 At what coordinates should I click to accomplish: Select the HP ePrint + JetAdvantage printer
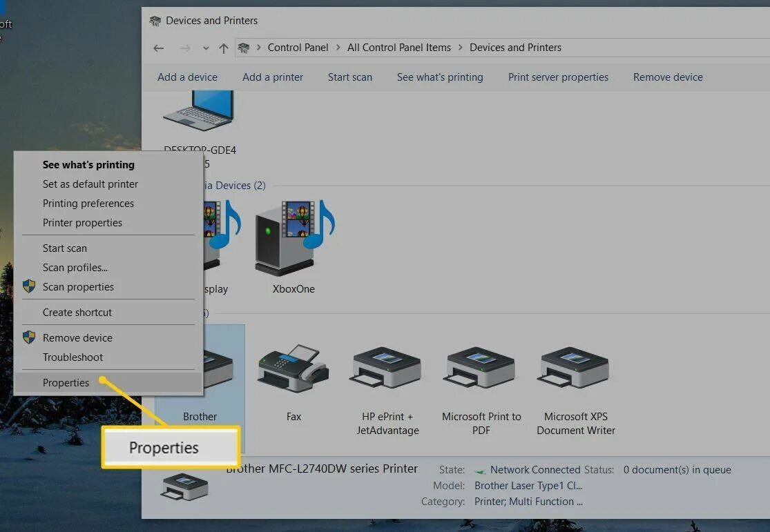(x=387, y=368)
